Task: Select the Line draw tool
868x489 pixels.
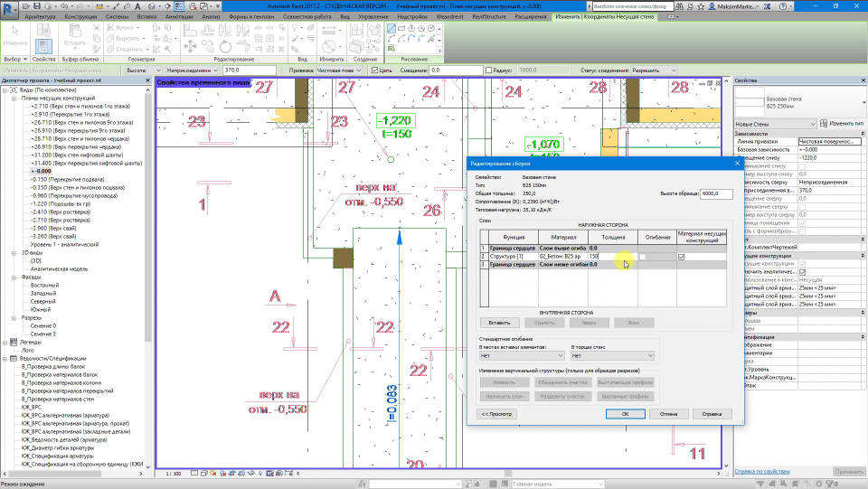Action: (x=392, y=28)
